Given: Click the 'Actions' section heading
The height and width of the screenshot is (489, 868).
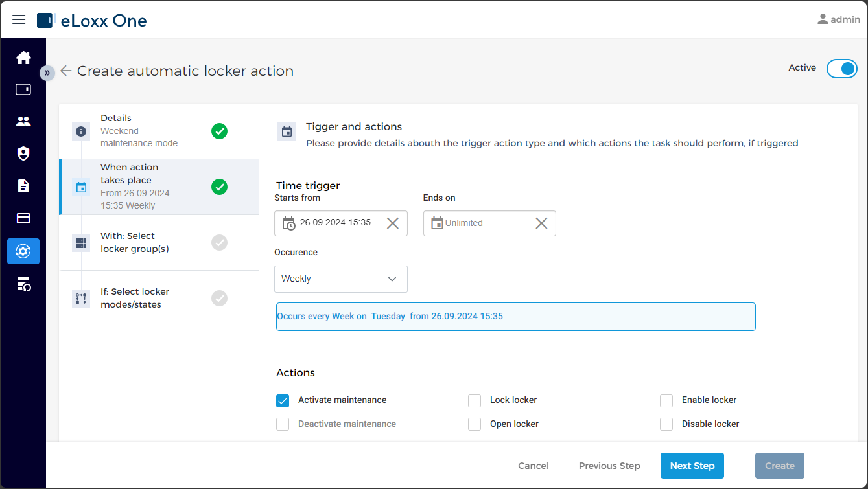Looking at the screenshot, I should pyautogui.click(x=296, y=373).
